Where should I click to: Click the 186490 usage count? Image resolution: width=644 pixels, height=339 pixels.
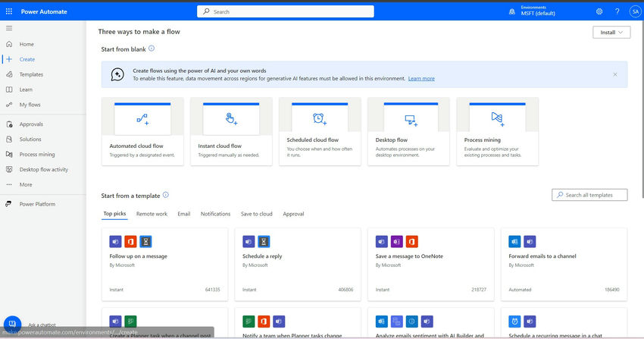612,290
